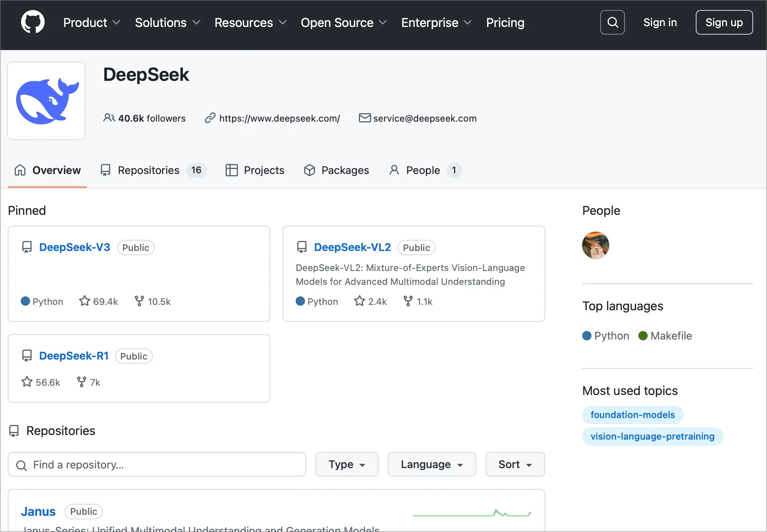The height and width of the screenshot is (532, 767).
Task: Click the Repositories tab book icon
Action: coord(105,170)
